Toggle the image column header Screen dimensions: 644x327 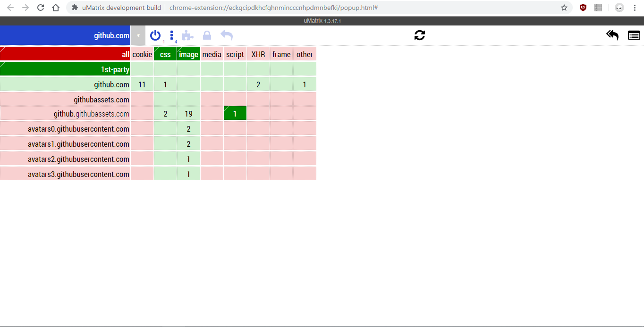click(x=188, y=54)
